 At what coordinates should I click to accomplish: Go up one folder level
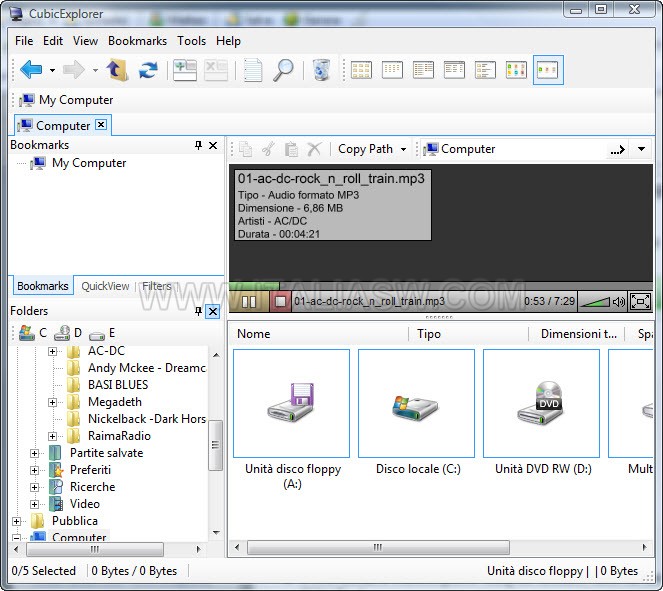(x=117, y=69)
